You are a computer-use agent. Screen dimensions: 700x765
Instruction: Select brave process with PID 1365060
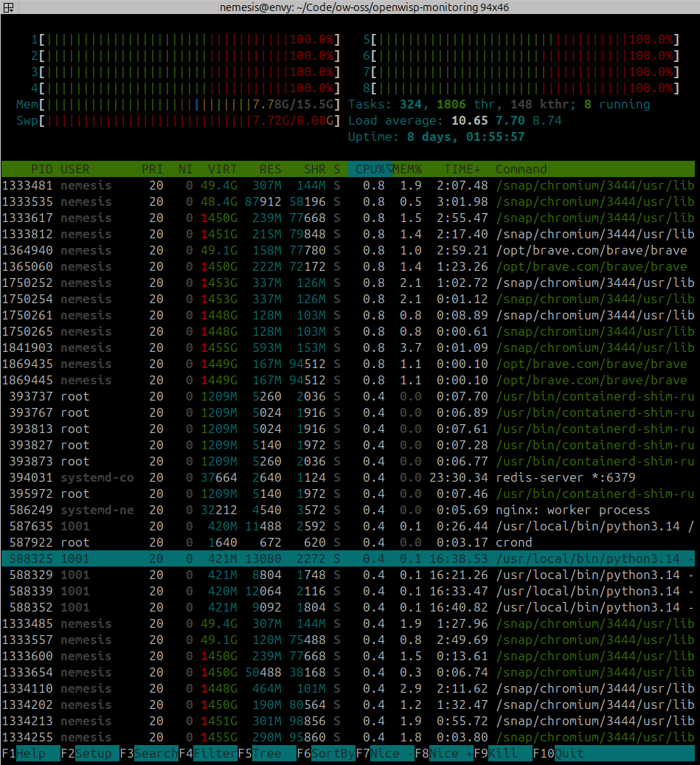[348, 266]
